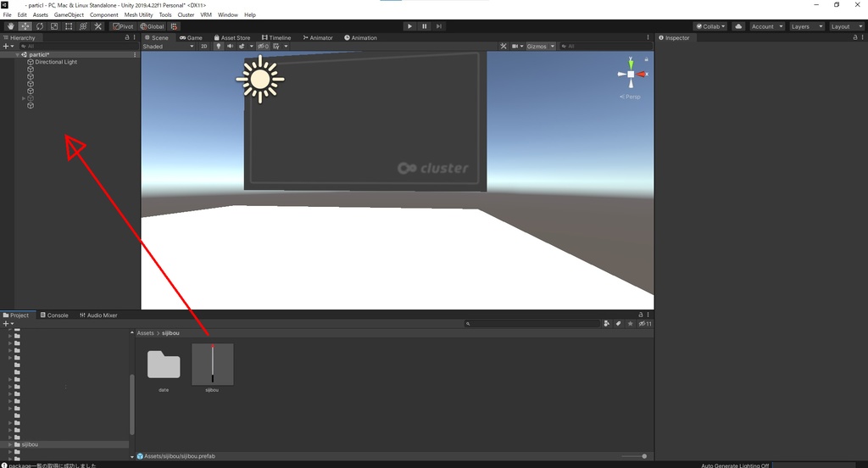Toggle Pivot/Center handle position
The image size is (868, 468).
123,26
